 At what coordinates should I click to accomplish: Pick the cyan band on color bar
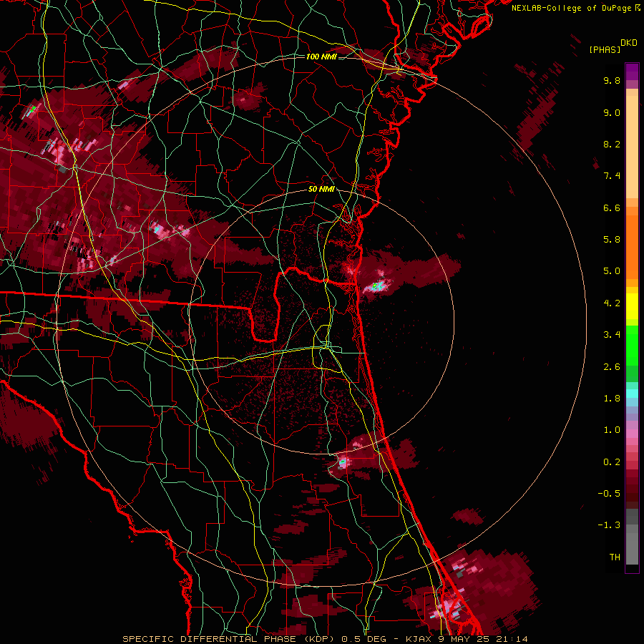point(632,394)
